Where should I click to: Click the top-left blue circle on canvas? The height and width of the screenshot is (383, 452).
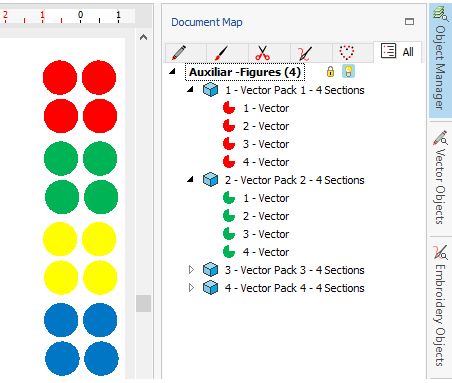coord(61,320)
